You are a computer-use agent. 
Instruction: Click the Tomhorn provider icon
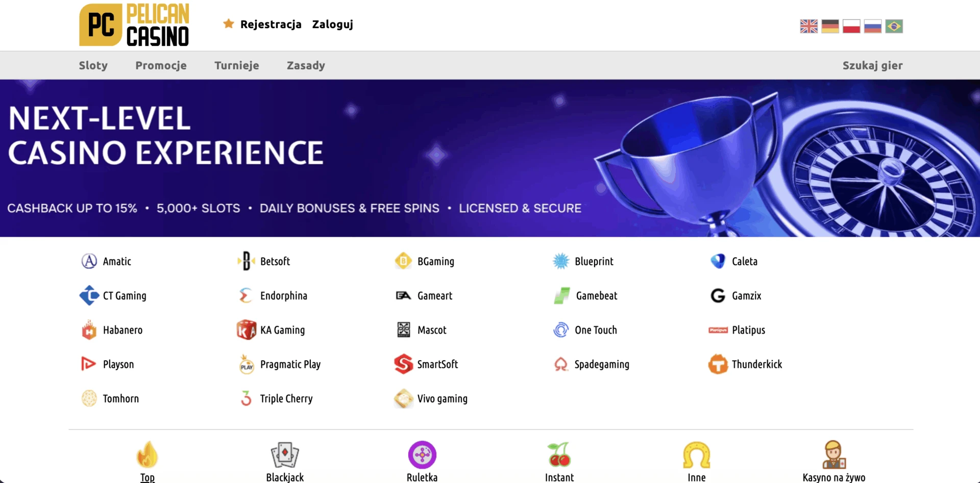click(x=89, y=398)
